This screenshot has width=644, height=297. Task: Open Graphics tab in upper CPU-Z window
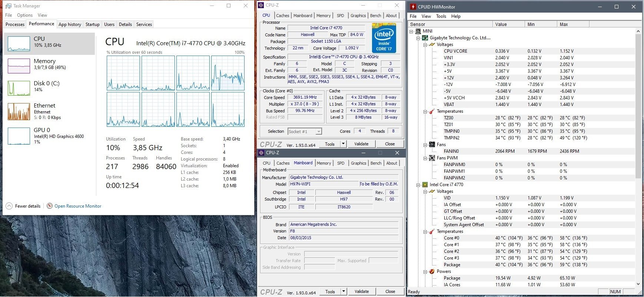click(x=358, y=16)
